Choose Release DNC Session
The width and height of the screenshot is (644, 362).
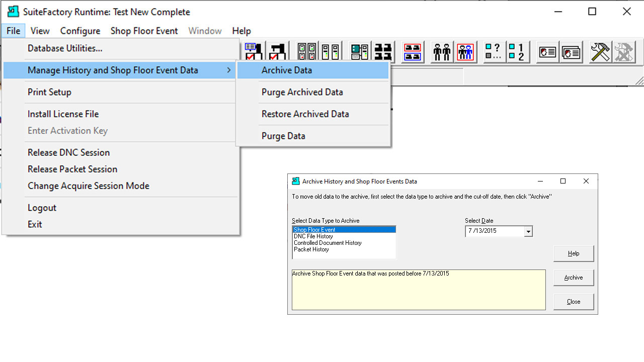tap(120, 152)
